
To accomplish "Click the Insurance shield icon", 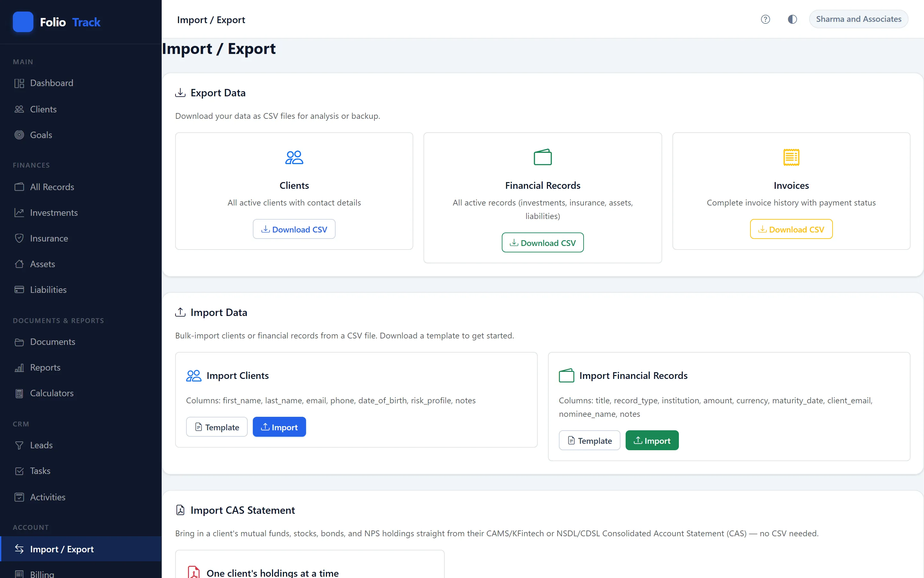I will 19,238.
